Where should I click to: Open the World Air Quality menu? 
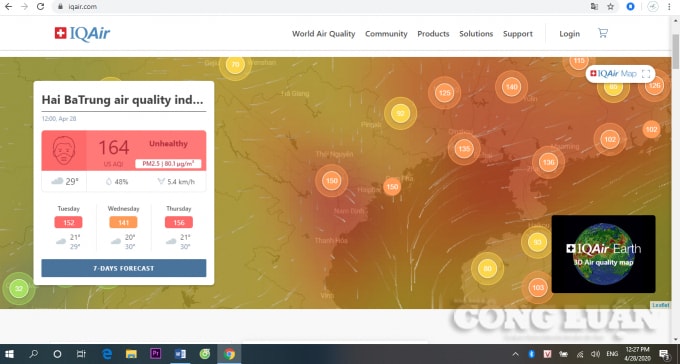tap(324, 34)
